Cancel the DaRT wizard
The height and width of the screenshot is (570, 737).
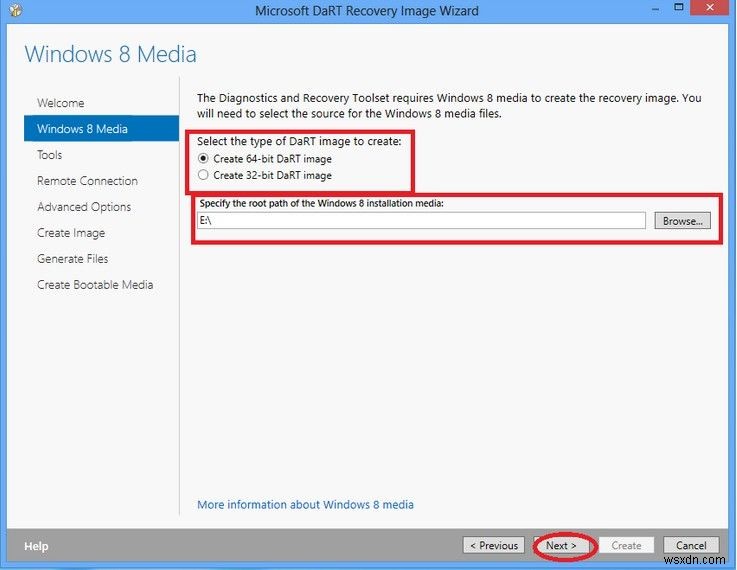(x=691, y=546)
